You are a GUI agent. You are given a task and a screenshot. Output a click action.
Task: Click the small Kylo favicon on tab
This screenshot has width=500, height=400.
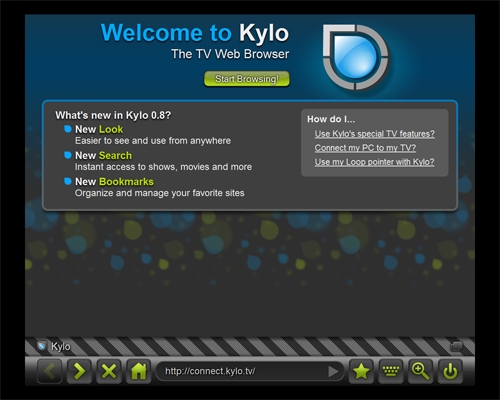(x=42, y=346)
